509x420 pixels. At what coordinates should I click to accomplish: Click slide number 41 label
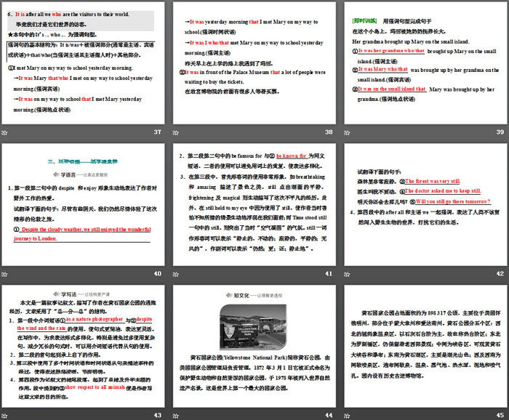[329, 274]
